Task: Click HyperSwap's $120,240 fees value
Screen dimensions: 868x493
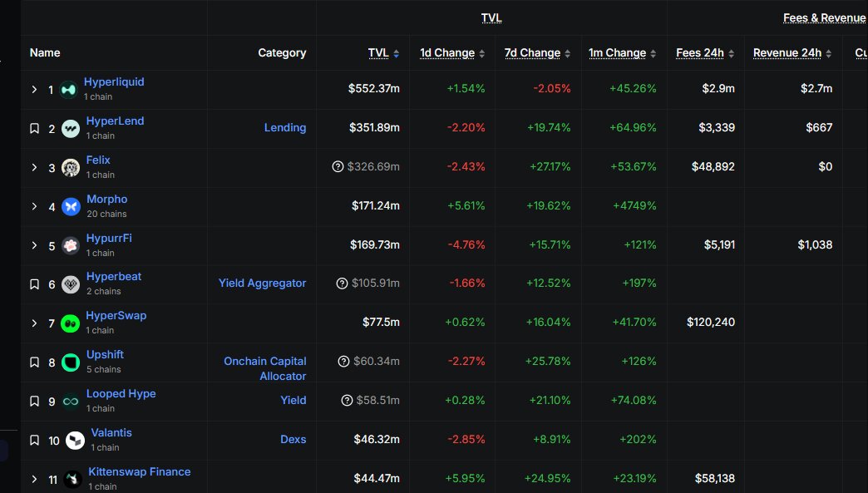Action: 711,322
